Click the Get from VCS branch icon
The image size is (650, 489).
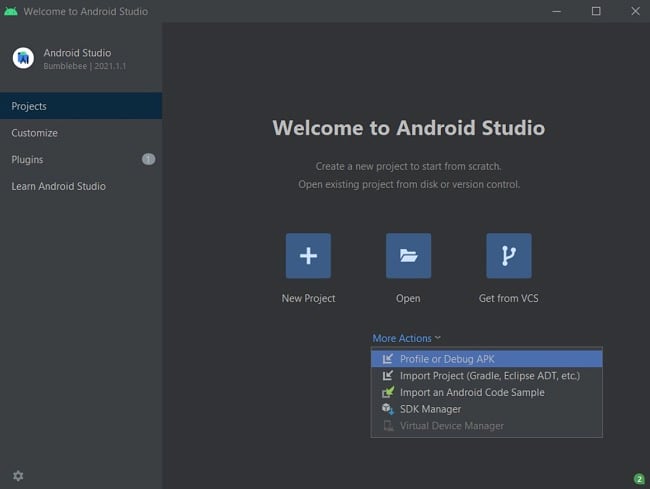click(509, 255)
